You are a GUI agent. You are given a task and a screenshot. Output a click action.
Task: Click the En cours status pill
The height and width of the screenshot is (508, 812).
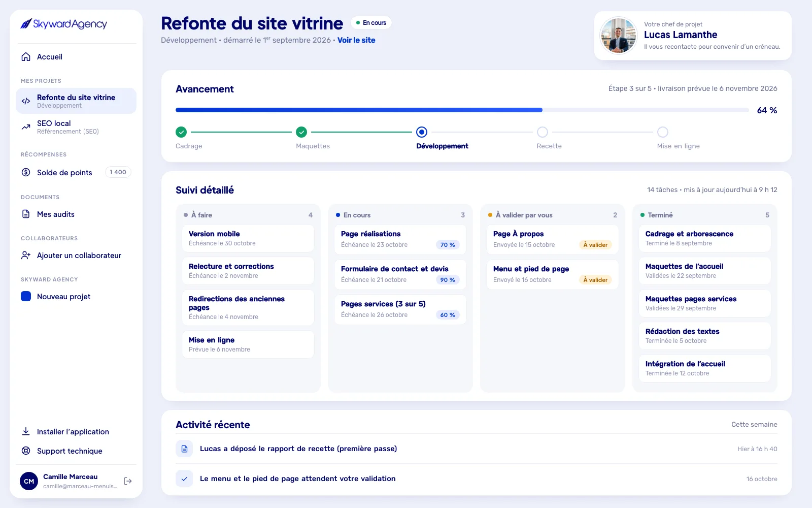(x=371, y=23)
